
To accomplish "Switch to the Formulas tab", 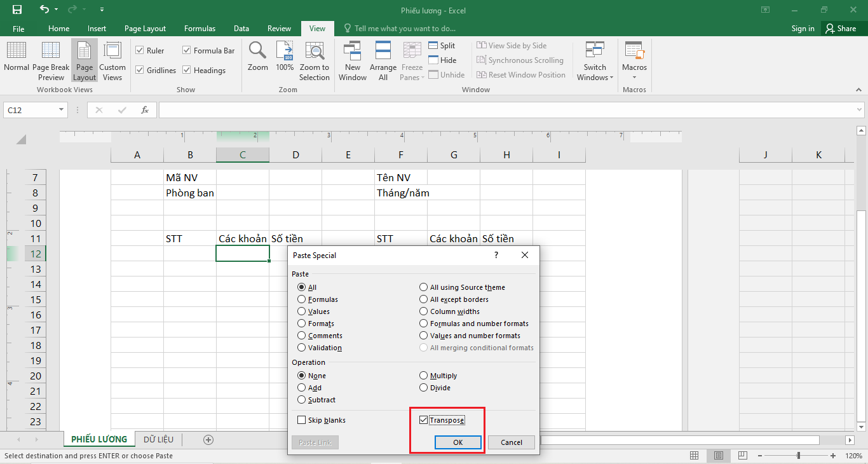I will tap(200, 29).
